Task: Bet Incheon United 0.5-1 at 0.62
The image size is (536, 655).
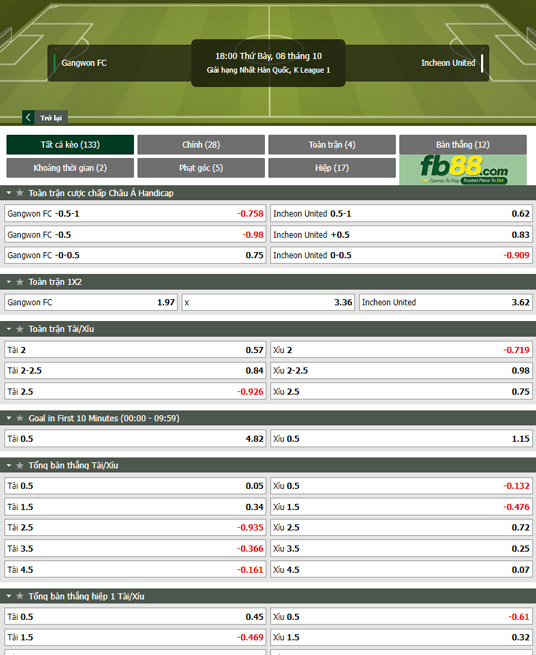Action: coord(401,213)
